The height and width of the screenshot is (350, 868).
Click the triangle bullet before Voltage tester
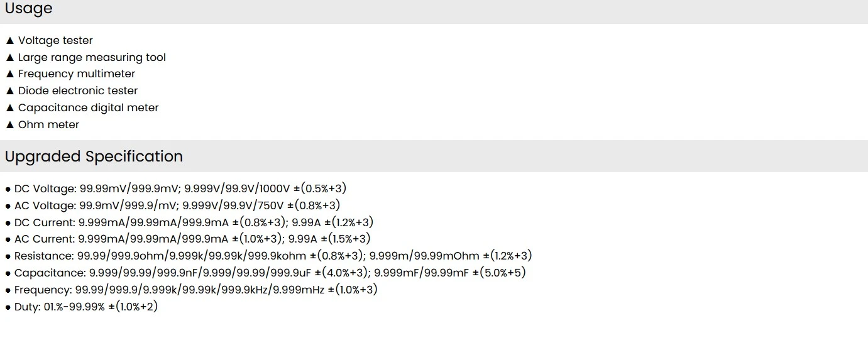pos(9,41)
